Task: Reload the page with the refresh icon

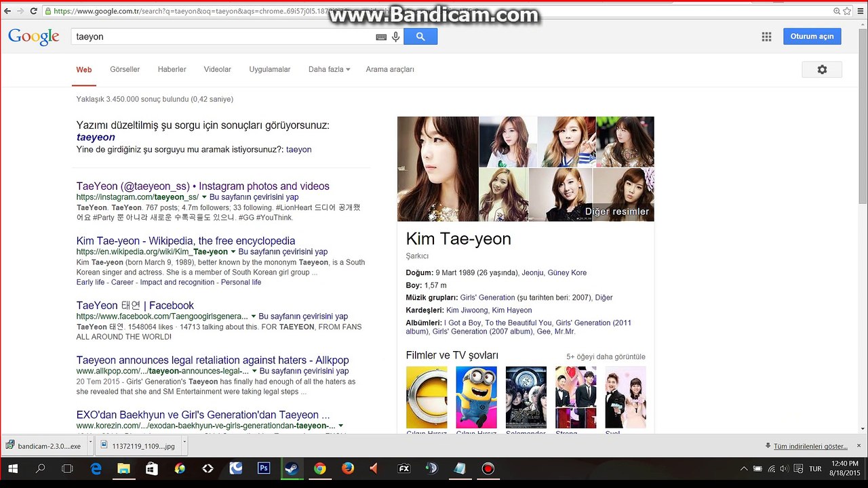Action: [x=33, y=11]
